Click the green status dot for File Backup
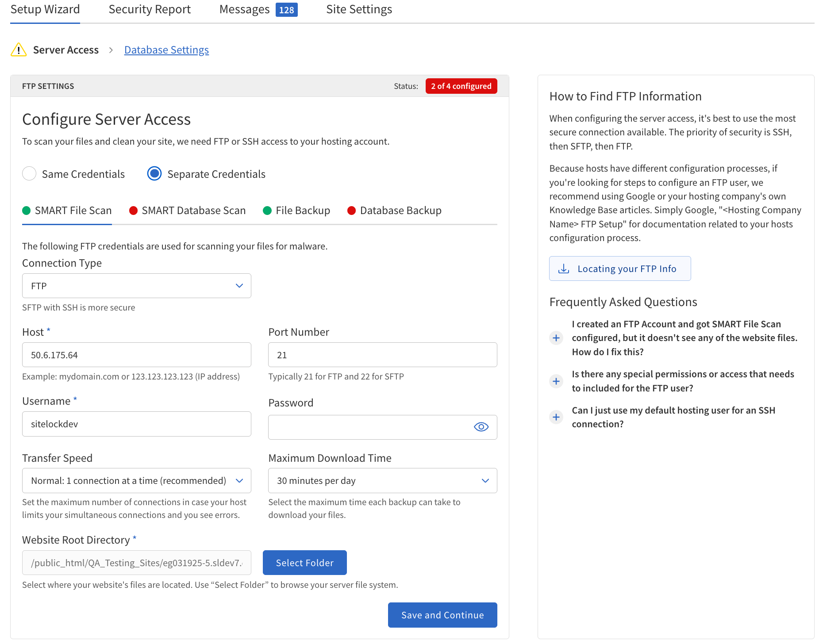 [x=267, y=211]
